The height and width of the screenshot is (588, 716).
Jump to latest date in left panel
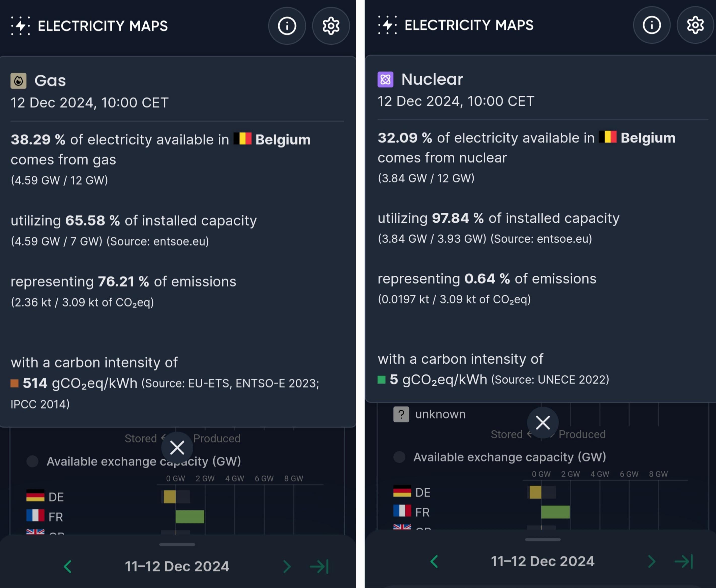coord(319,566)
